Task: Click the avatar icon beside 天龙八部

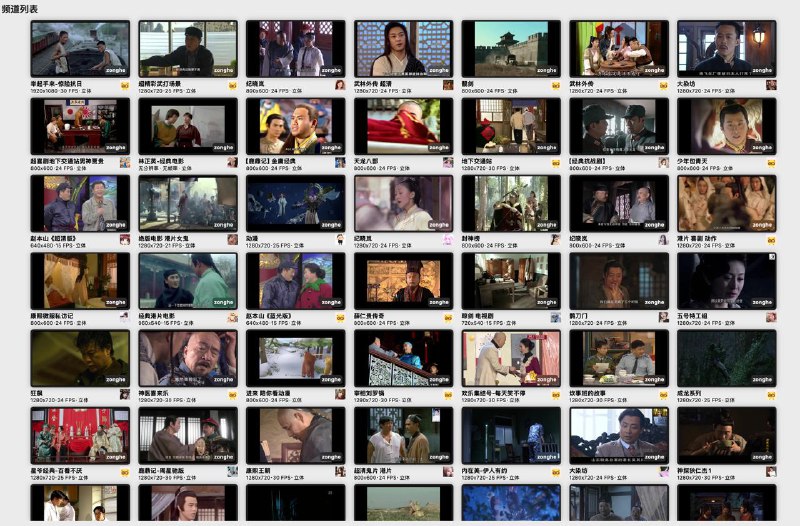Action: (447, 163)
